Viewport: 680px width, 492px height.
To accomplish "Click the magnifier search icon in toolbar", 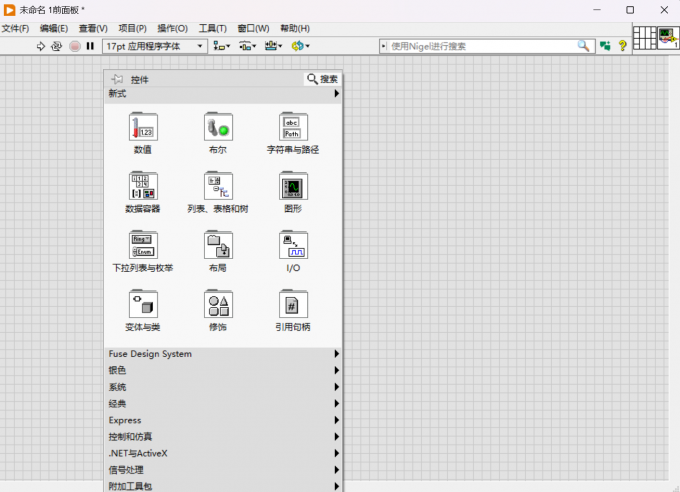I will 583,46.
